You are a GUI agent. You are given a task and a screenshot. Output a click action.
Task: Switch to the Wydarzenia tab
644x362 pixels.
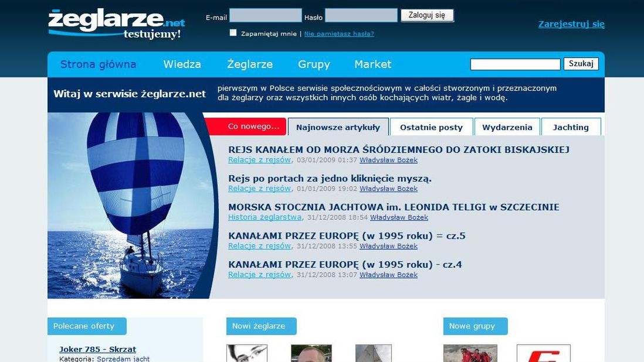click(x=507, y=127)
